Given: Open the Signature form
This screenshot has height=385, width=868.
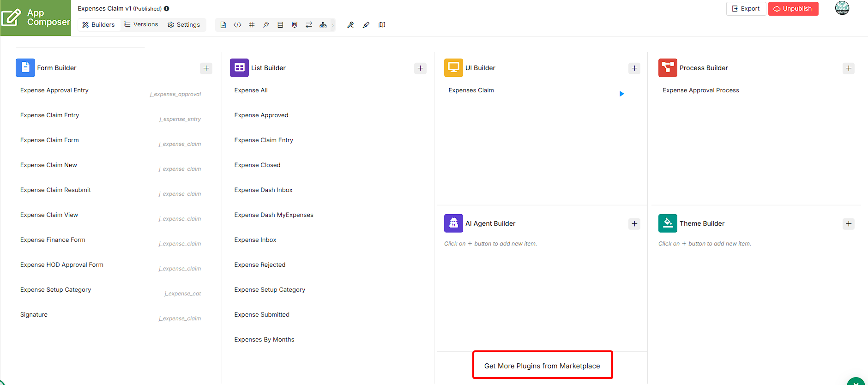Looking at the screenshot, I should [x=34, y=315].
